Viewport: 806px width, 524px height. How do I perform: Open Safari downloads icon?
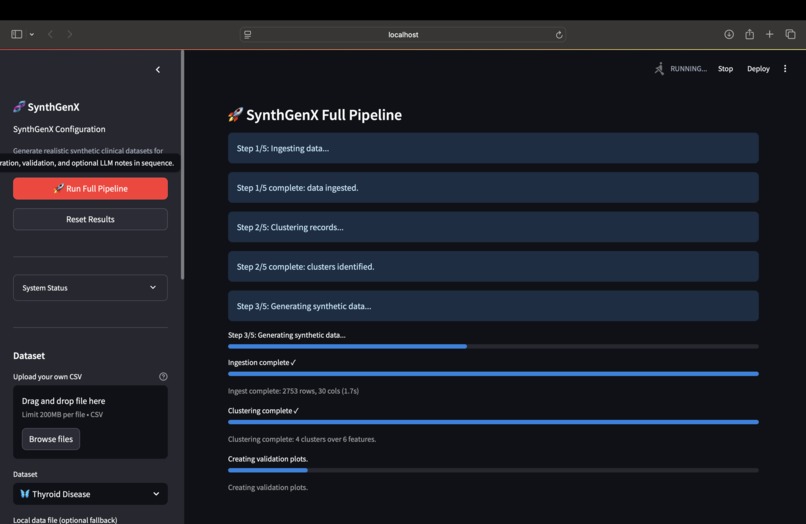click(729, 34)
